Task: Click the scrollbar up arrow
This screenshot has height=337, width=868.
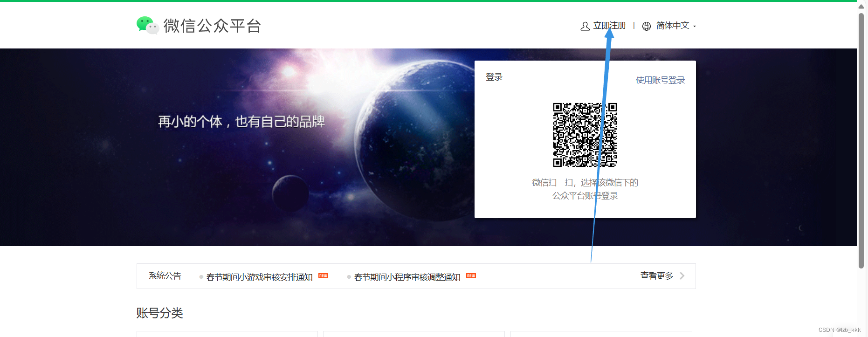Action: pos(861,6)
